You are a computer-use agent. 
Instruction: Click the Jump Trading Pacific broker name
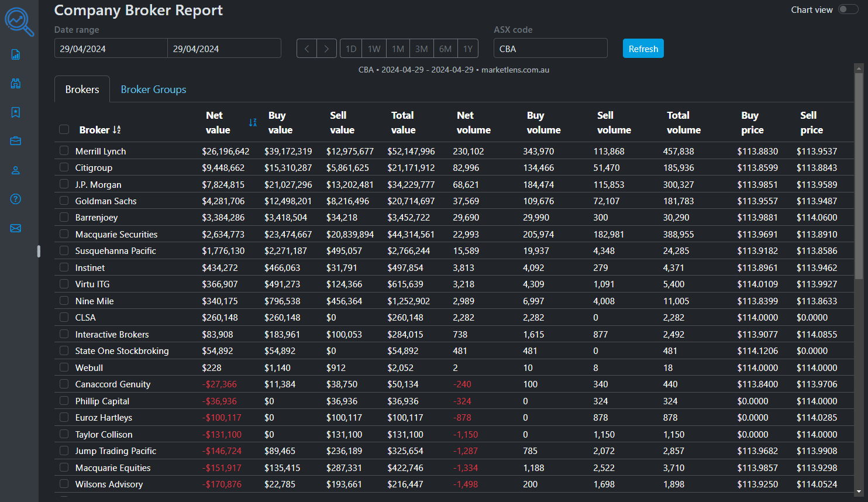(x=116, y=451)
